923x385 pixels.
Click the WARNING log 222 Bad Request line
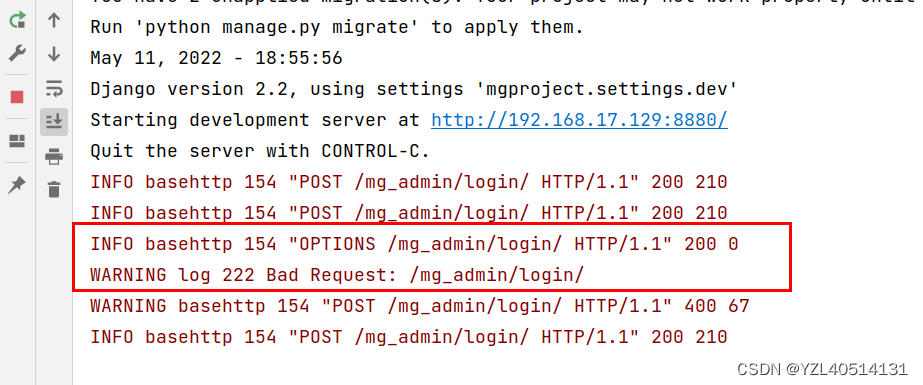(337, 275)
